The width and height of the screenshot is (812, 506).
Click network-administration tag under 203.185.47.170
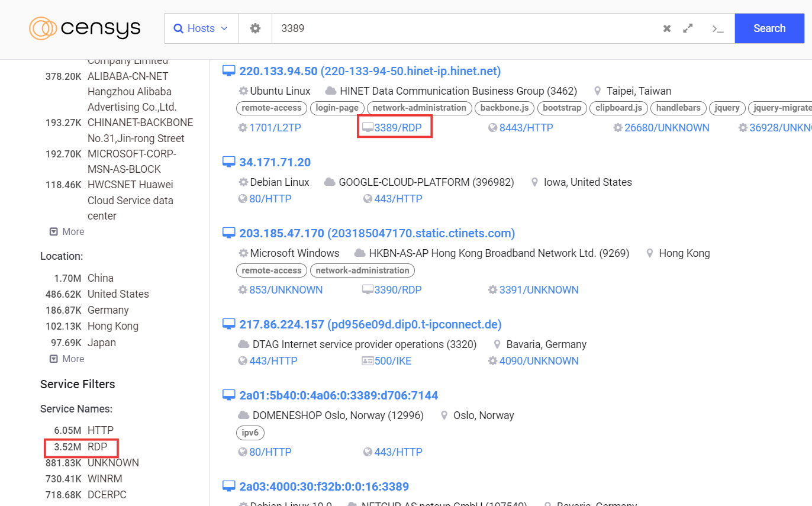tap(362, 270)
